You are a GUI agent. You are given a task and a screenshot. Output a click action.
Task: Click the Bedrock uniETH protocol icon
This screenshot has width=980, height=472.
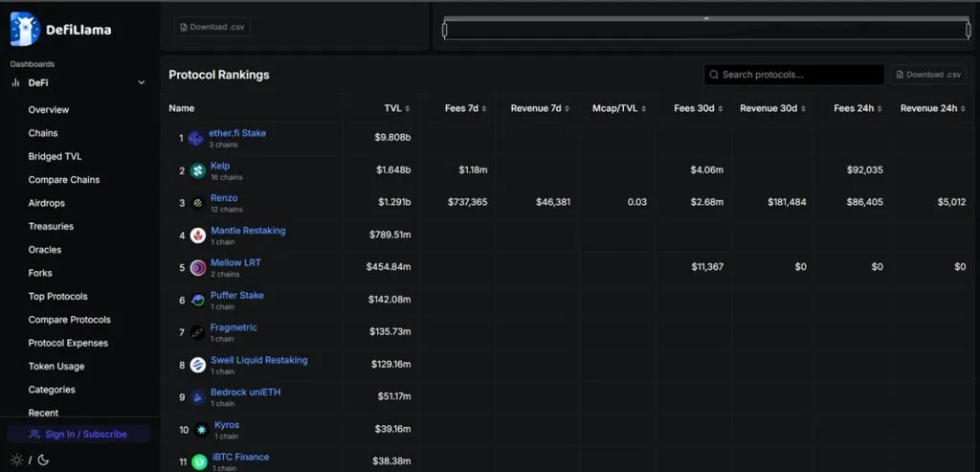click(x=198, y=397)
